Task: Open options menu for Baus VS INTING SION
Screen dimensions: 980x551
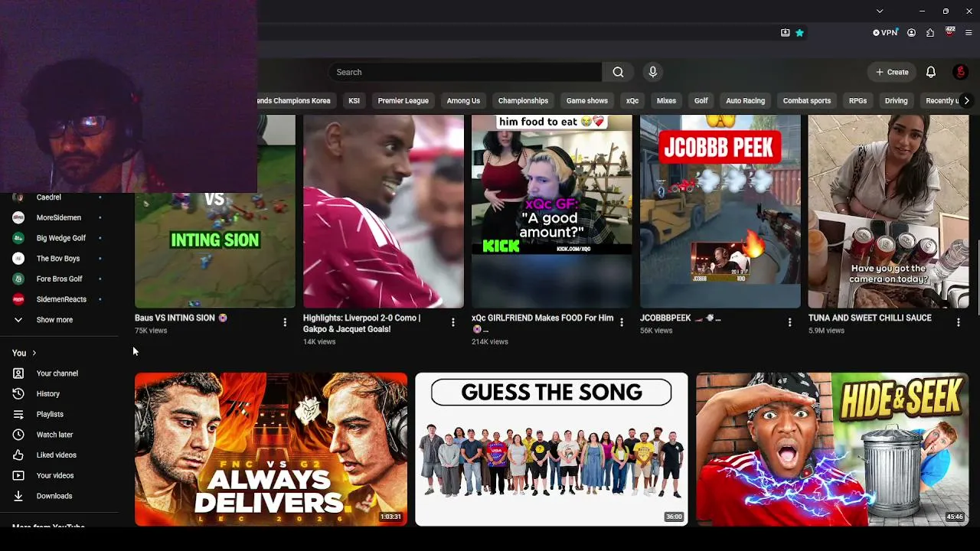Action: point(285,322)
